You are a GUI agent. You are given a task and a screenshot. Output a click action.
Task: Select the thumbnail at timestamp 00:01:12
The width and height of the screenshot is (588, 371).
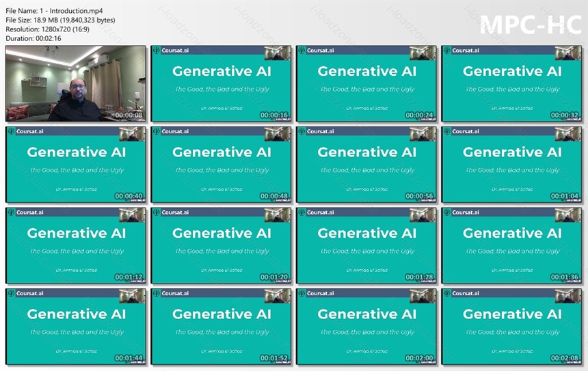click(x=76, y=245)
